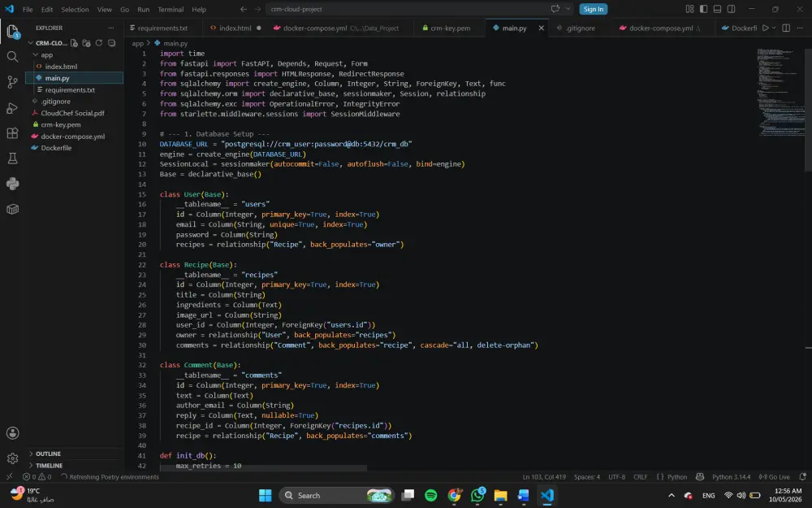The height and width of the screenshot is (508, 812).
Task: Change indentation via Spaces: 4
Action: pos(587,477)
